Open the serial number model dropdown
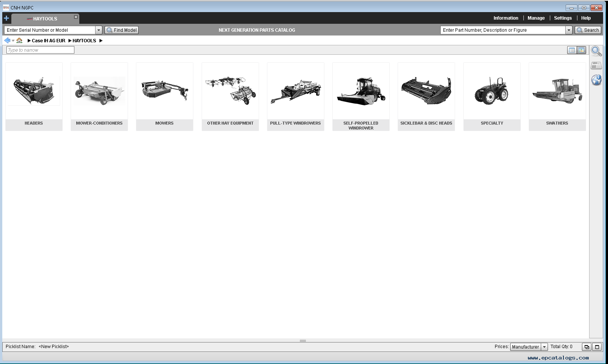The height and width of the screenshot is (364, 608). 99,30
